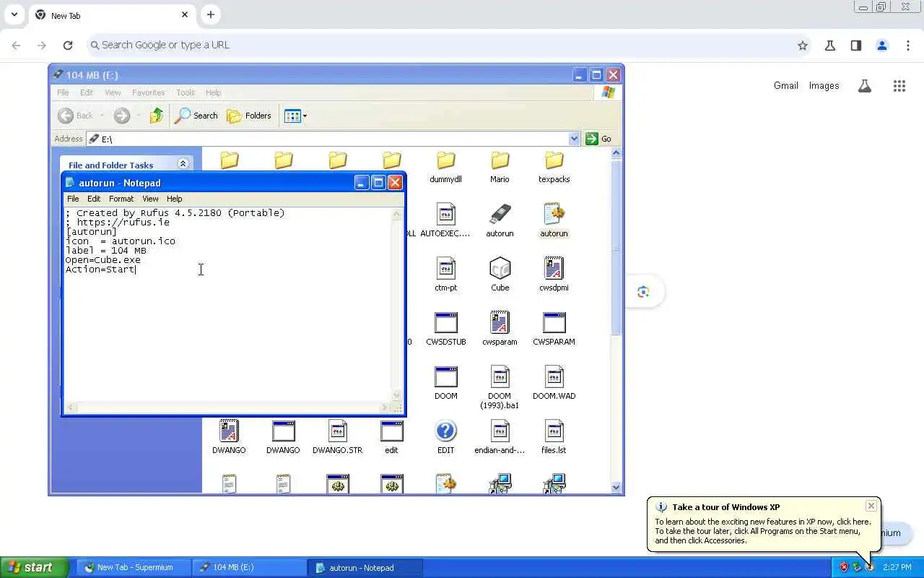Screen dimensions: 924x578
Task: Open the tab search dropdown arrow
Action: [x=14, y=14]
